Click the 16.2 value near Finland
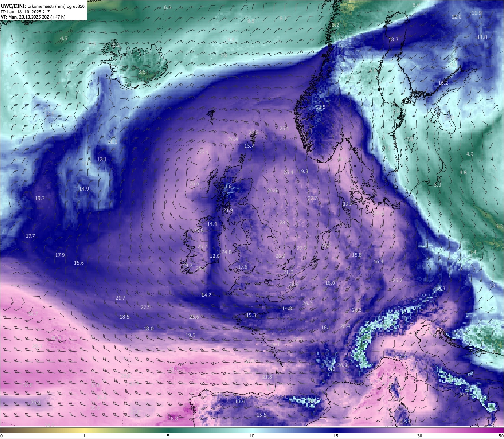 [x=443, y=83]
